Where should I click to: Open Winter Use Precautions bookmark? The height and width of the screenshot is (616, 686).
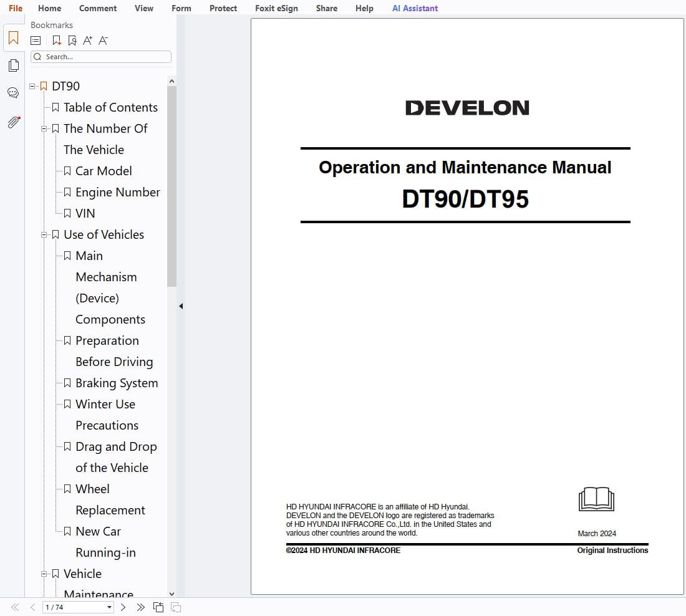(107, 415)
